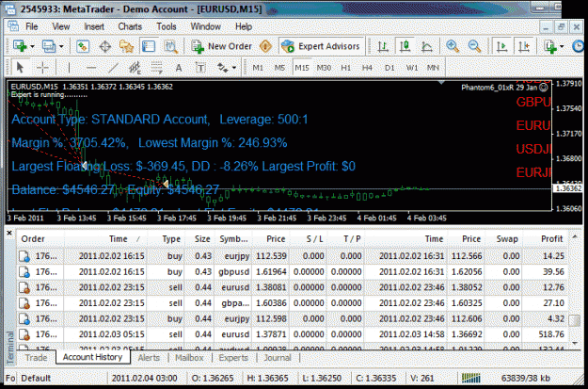Viewport: 588px width, 389px height.
Task: Open the Help menu
Action: [x=244, y=26]
